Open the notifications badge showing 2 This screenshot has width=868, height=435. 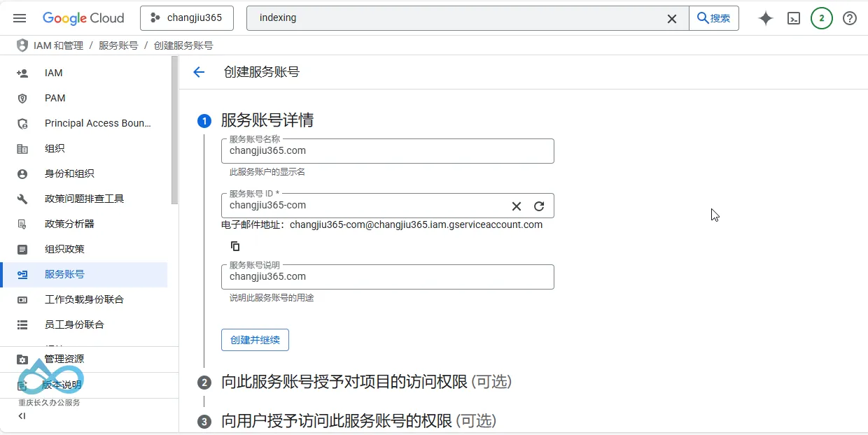[822, 19]
